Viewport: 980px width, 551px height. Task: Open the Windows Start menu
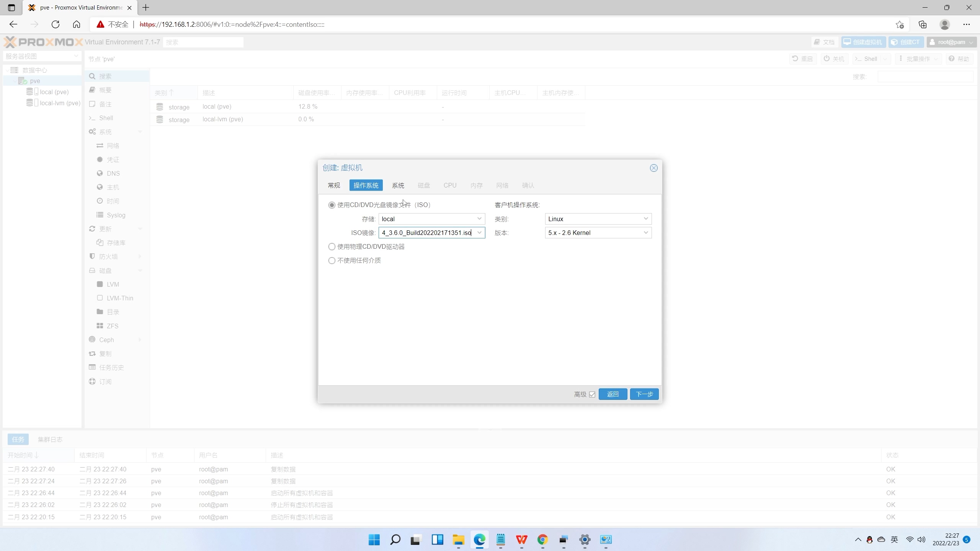click(374, 540)
